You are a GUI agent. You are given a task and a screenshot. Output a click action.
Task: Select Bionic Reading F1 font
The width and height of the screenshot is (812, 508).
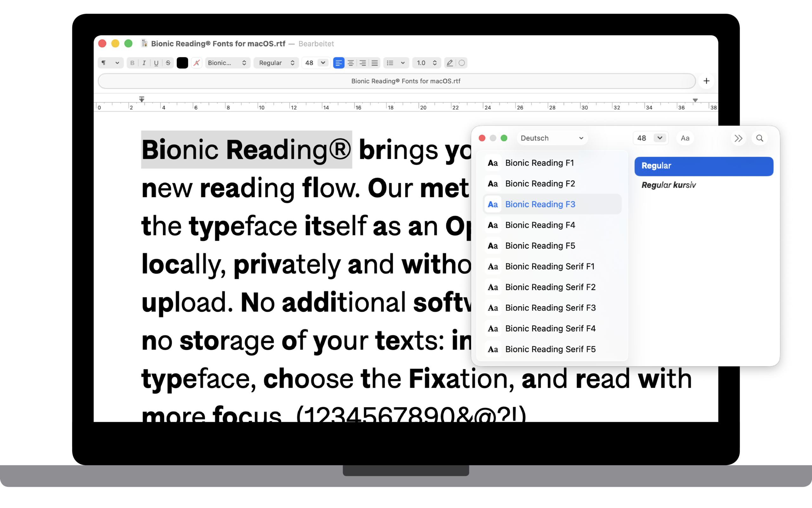(552, 163)
